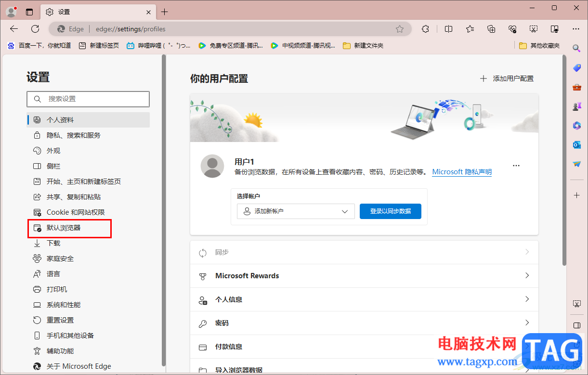Open the 哔哩哔哩 bookmark
This screenshot has height=375, width=588.
[x=158, y=46]
